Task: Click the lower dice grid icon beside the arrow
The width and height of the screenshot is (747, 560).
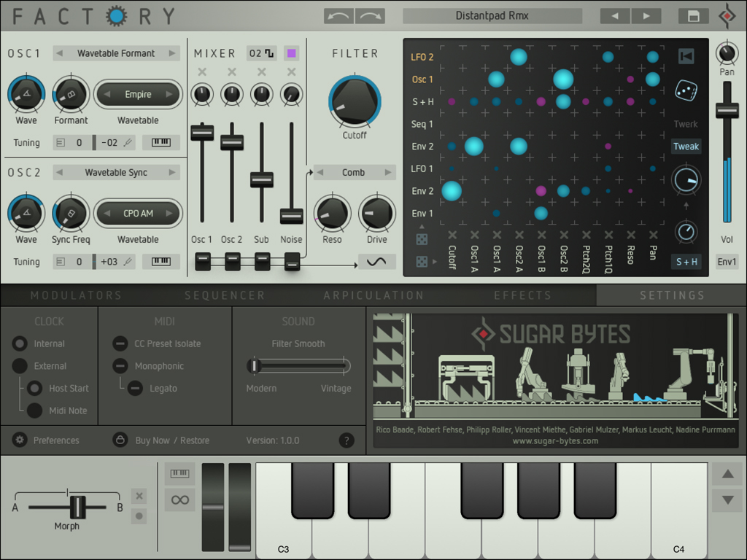Action: [422, 262]
